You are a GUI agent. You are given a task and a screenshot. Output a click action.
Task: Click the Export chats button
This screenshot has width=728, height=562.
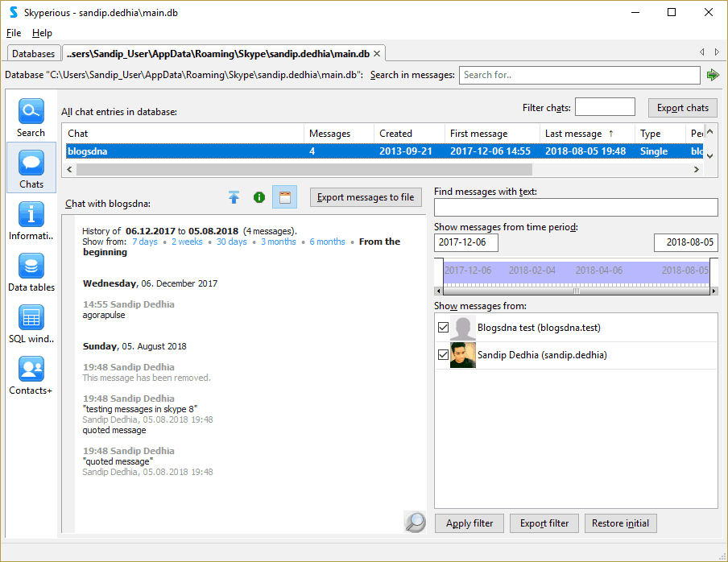(683, 108)
